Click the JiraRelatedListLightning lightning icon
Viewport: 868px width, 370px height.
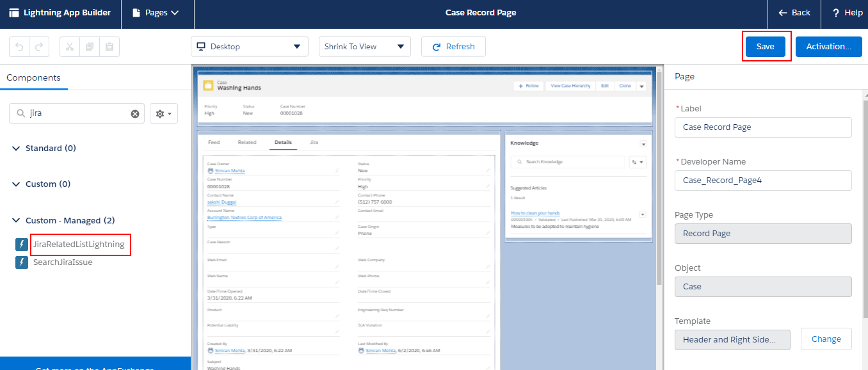(22, 245)
